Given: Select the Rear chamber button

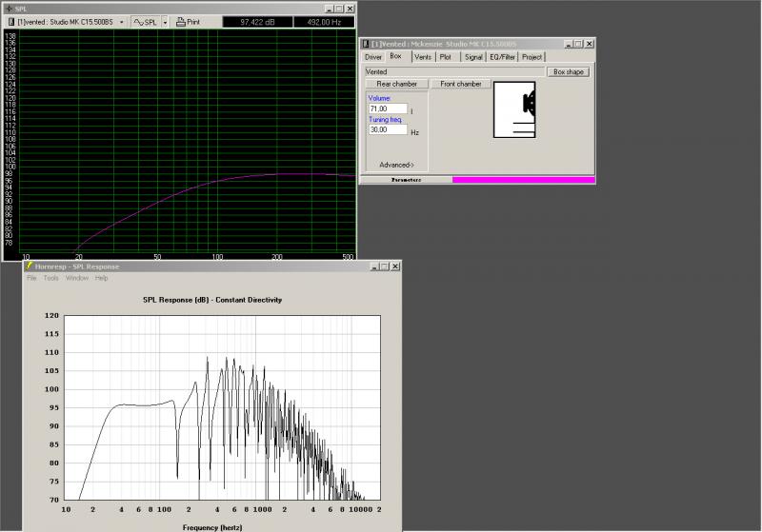Looking at the screenshot, I should point(396,84).
